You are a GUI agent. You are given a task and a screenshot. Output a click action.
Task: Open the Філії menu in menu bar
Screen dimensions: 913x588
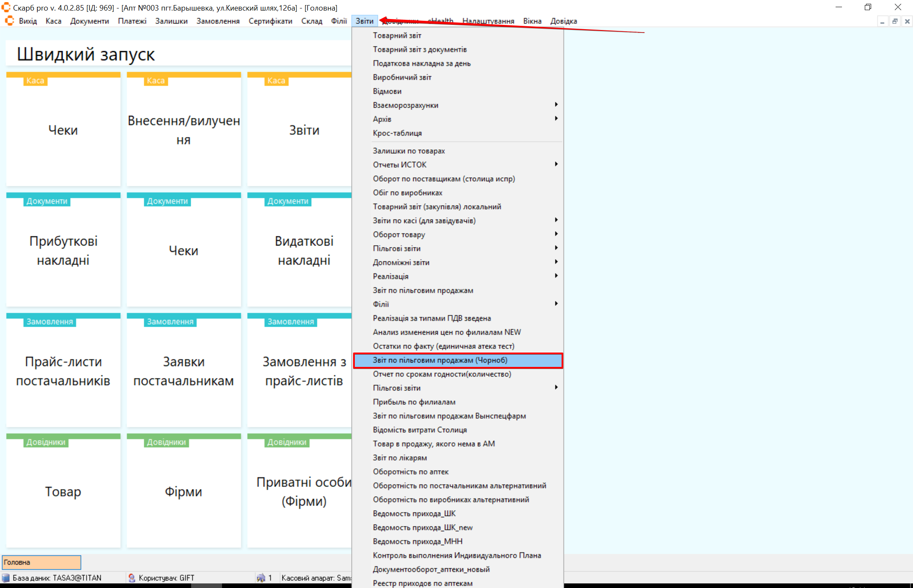tap(339, 21)
